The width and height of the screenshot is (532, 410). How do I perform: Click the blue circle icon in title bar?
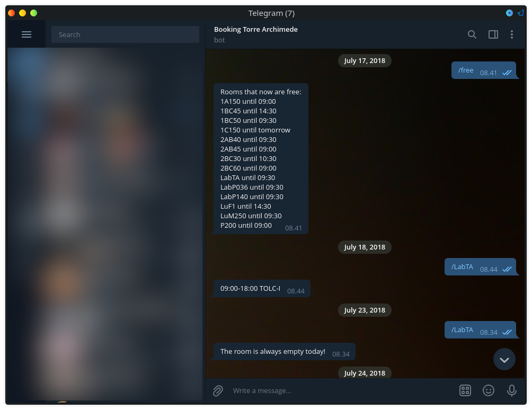tap(509, 13)
